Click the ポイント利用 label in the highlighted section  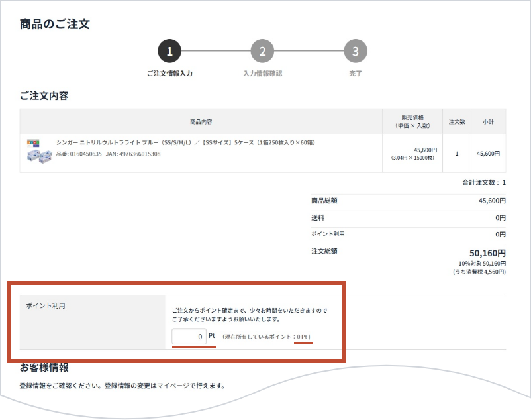(x=41, y=306)
